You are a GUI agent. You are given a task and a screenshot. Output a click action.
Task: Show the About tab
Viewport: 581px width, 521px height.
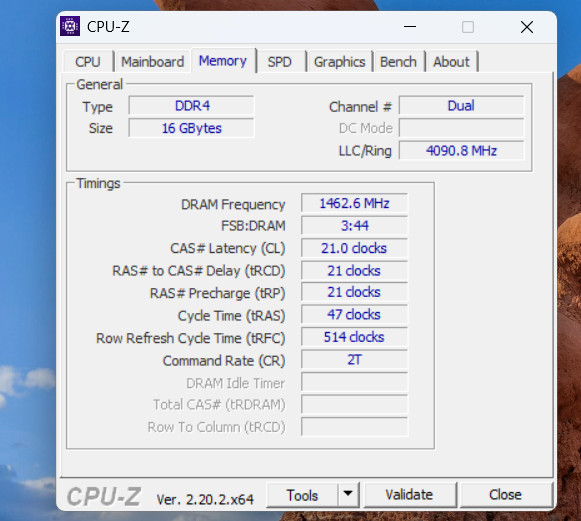(451, 62)
